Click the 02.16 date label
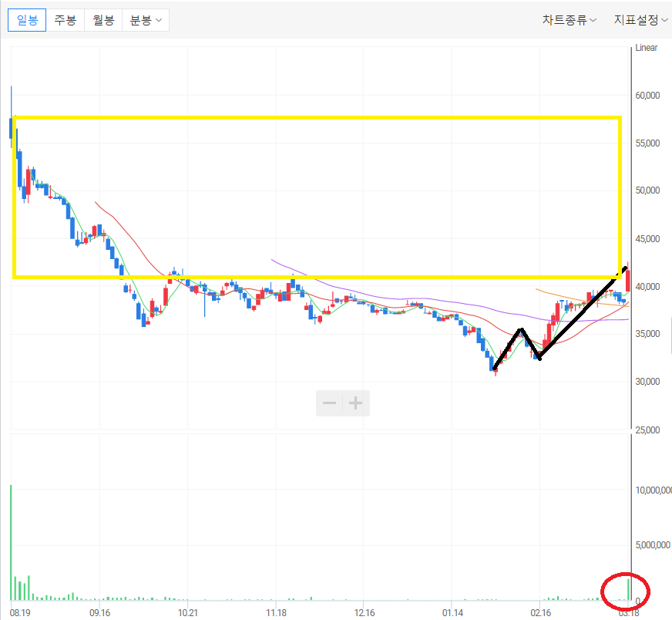The image size is (672, 620). 541,613
